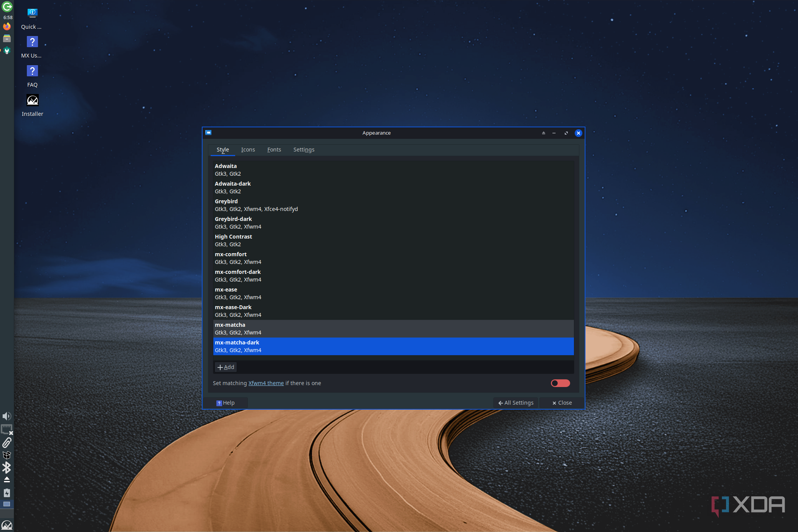Click the Help button
798x532 pixels.
[226, 403]
